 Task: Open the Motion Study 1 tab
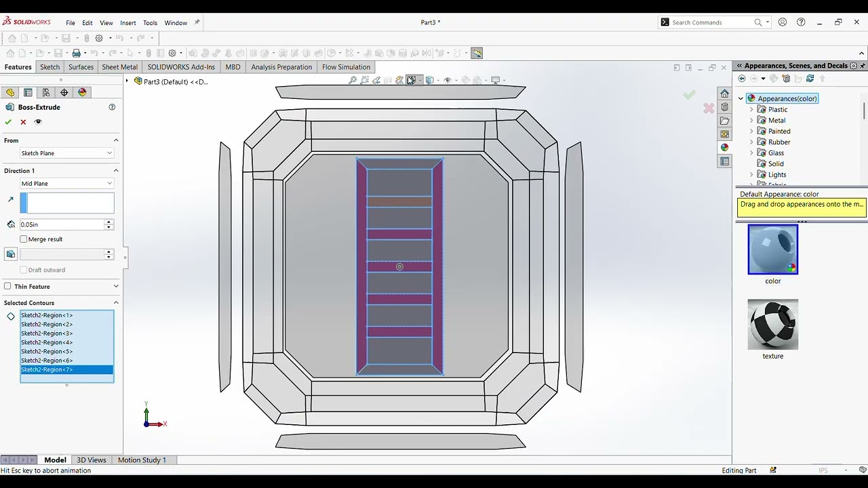coord(142,460)
